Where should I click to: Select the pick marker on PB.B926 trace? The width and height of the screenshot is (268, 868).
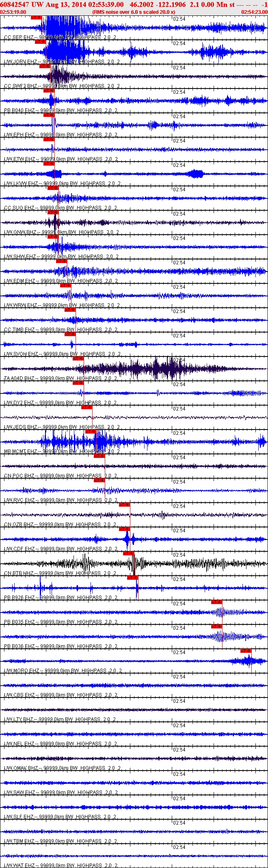click(x=133, y=578)
